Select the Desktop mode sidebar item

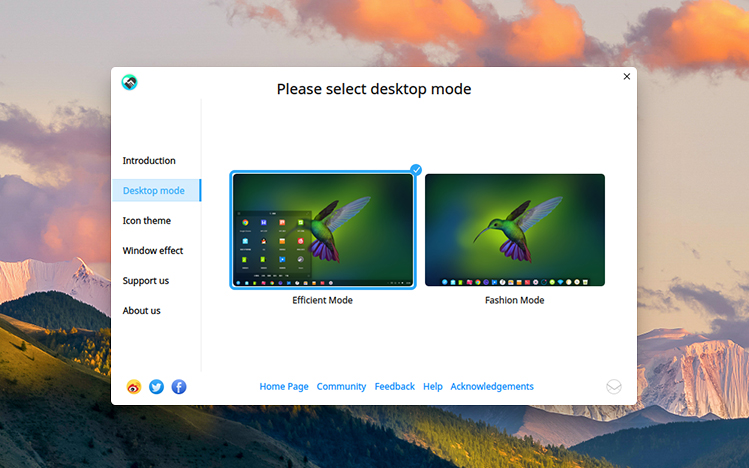coord(157,191)
